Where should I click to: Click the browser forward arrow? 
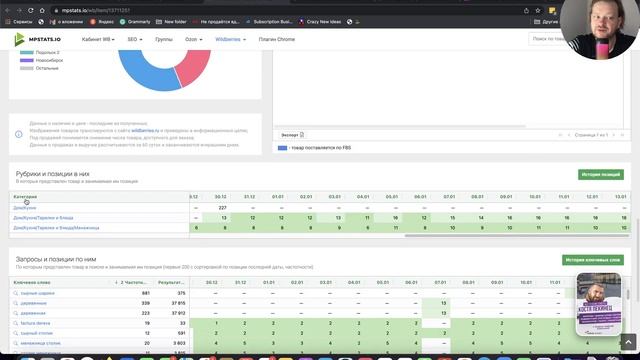click(19, 10)
